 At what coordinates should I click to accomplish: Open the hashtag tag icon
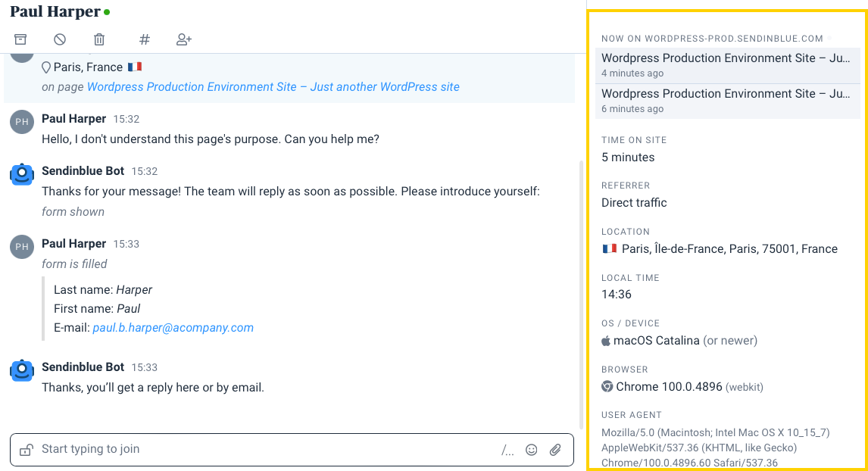[x=145, y=39]
